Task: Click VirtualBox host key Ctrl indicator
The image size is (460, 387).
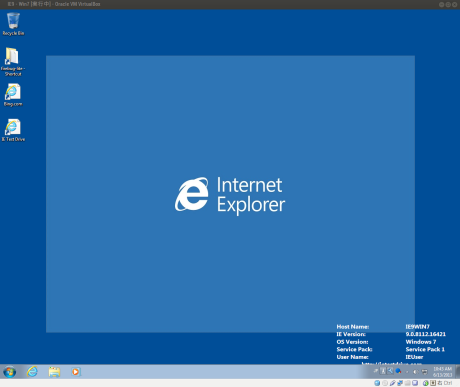Action: click(x=445, y=383)
